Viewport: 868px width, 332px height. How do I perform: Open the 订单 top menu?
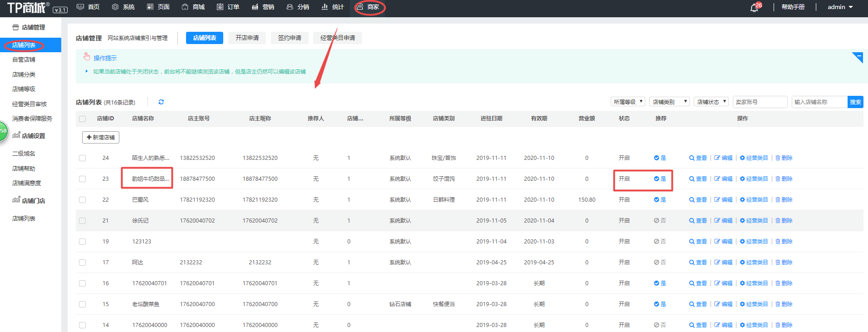pos(228,7)
